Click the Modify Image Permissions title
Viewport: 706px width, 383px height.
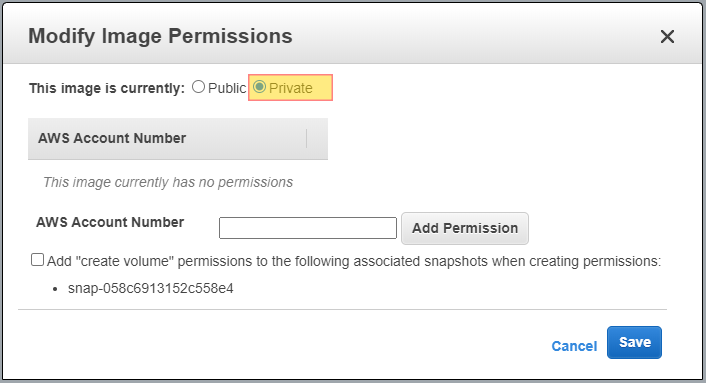coord(160,36)
